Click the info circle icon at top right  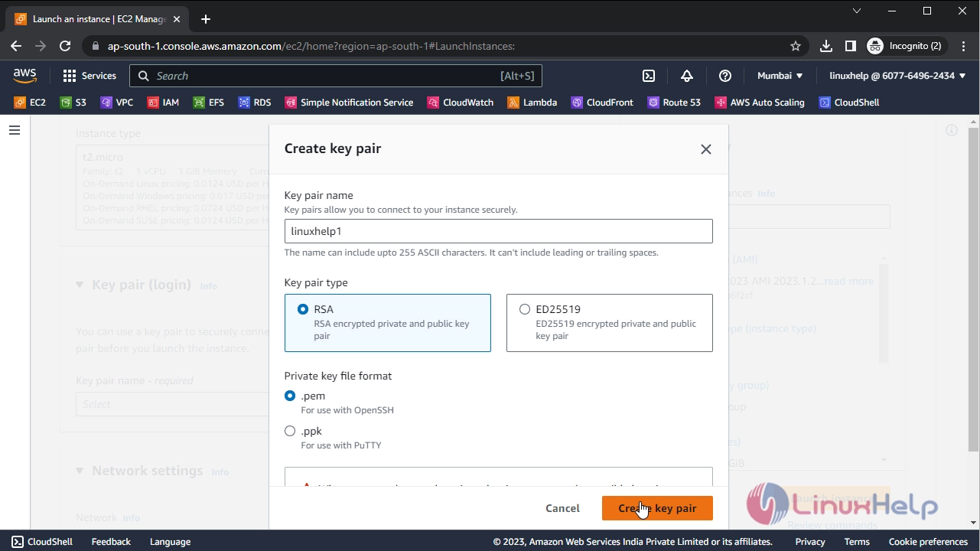952,130
